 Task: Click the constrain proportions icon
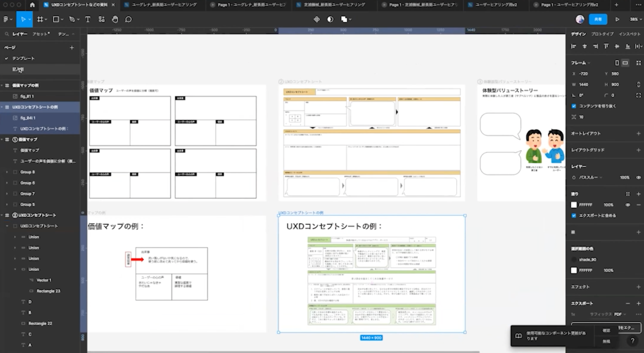click(639, 85)
